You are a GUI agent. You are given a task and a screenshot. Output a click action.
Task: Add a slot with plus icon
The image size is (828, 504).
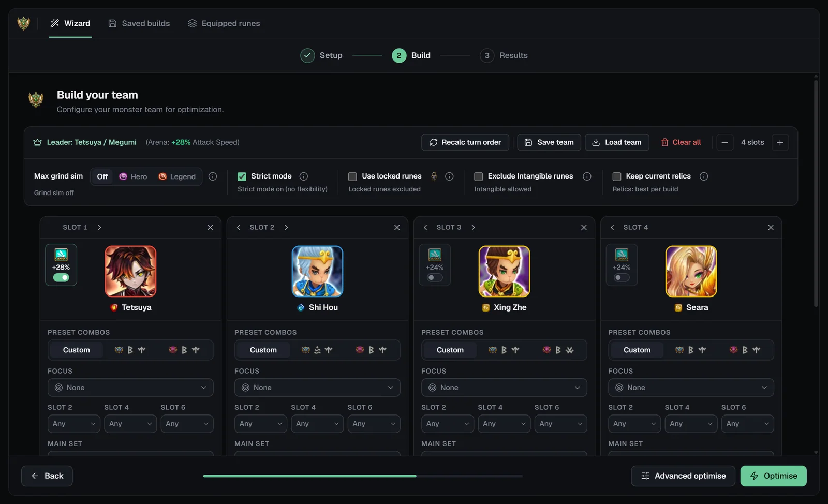tap(780, 142)
